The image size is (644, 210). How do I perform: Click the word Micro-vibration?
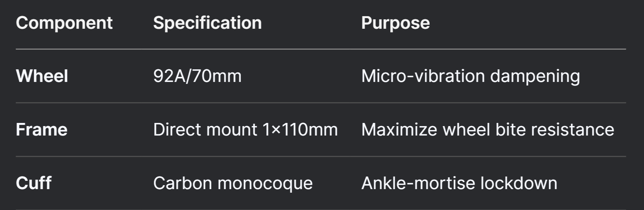[423, 76]
